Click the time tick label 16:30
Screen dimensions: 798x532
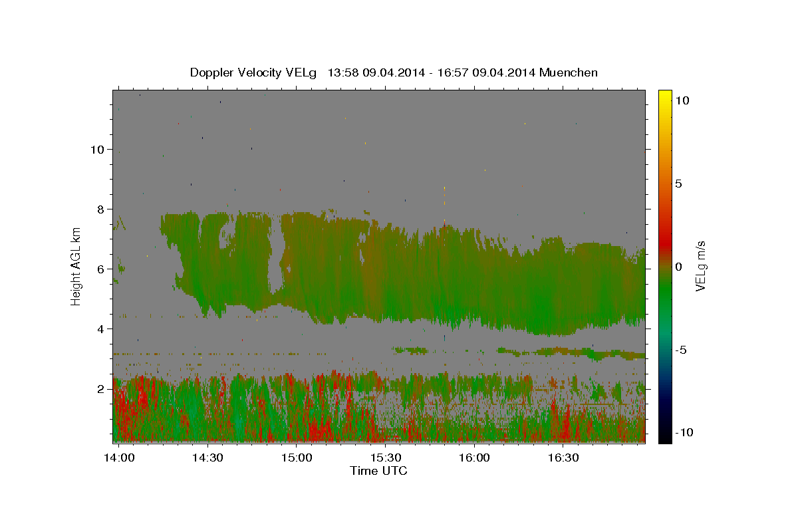[x=563, y=458]
